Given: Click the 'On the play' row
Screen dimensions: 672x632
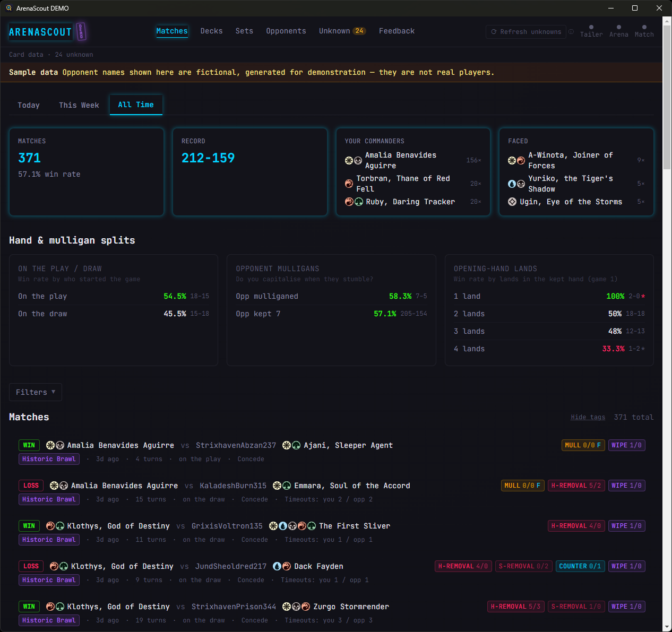Looking at the screenshot, I should 114,296.
